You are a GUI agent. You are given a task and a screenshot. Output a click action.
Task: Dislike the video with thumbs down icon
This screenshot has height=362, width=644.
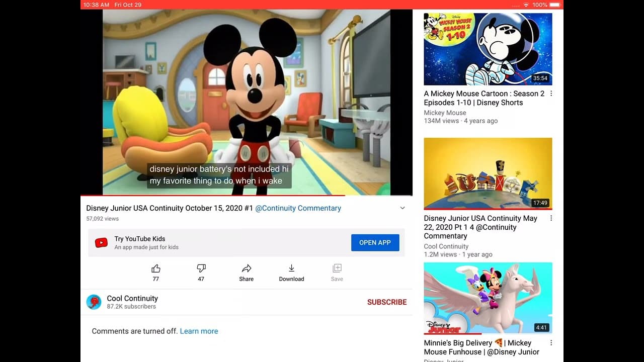[201, 268]
